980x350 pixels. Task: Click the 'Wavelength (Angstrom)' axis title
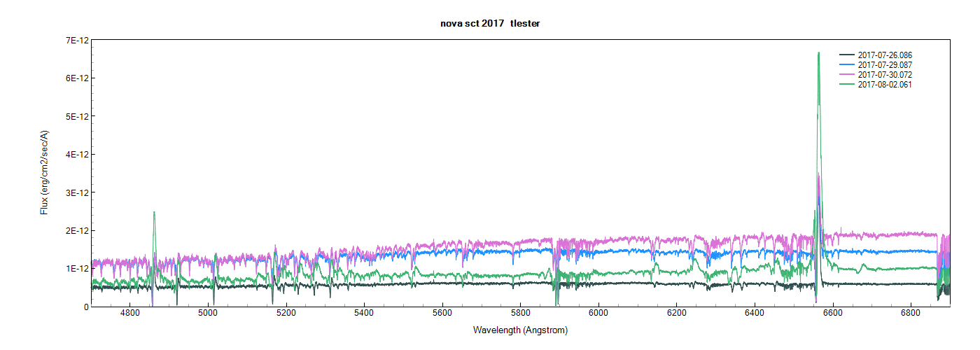[x=520, y=330]
